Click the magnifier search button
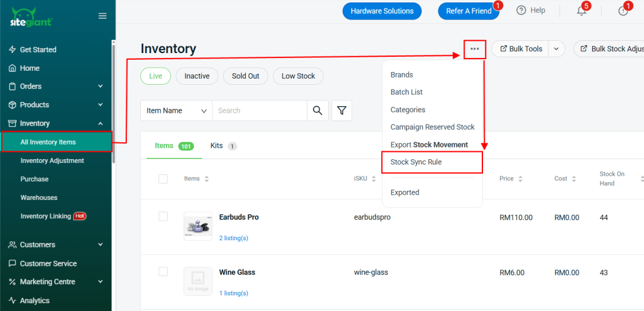644x311 pixels. click(x=317, y=110)
